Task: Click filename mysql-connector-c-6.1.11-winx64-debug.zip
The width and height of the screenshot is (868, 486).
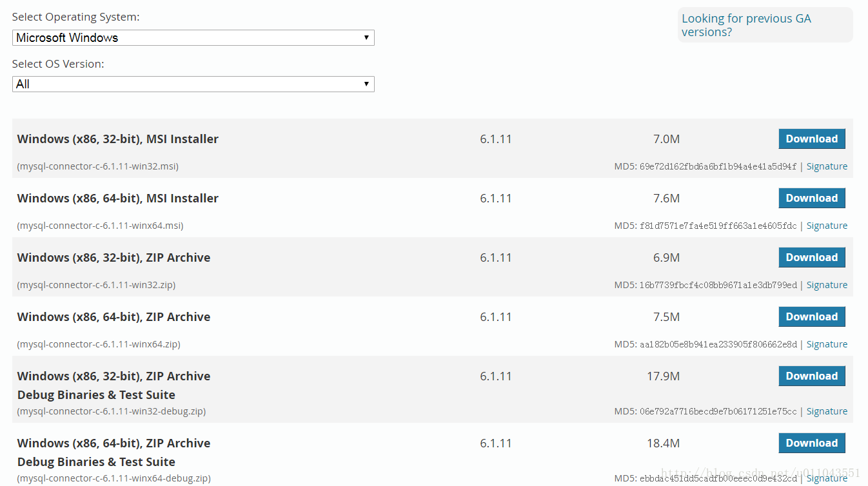Action: [114, 478]
